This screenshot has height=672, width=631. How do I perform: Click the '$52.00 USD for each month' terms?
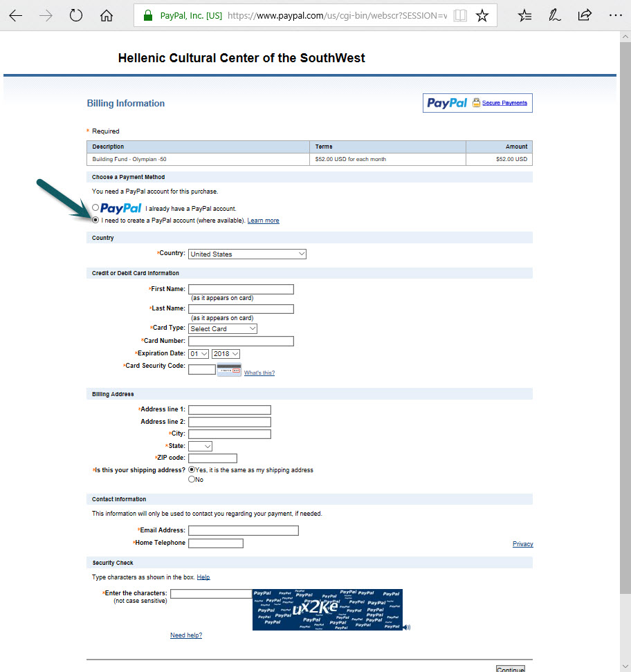351,159
